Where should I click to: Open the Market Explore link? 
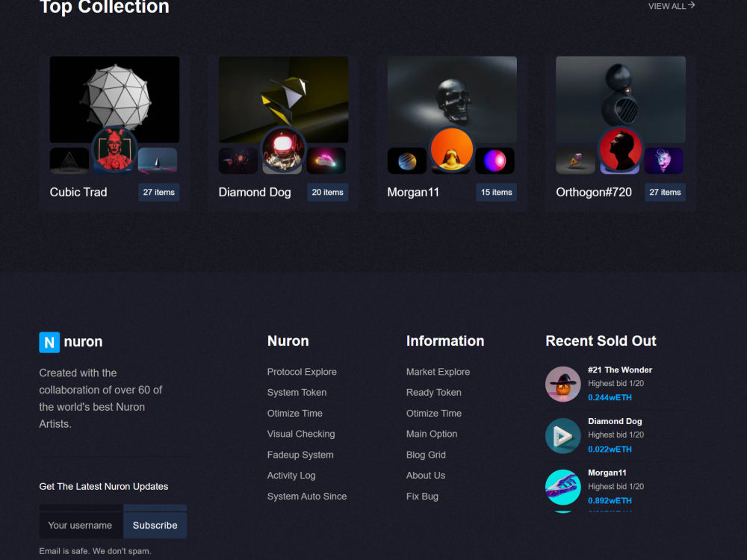(x=438, y=371)
